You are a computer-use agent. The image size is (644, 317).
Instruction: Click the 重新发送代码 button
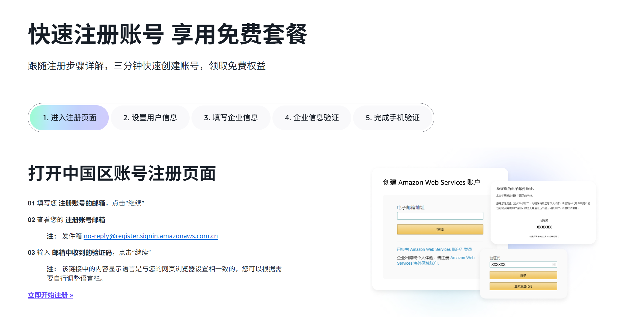pyautogui.click(x=523, y=286)
